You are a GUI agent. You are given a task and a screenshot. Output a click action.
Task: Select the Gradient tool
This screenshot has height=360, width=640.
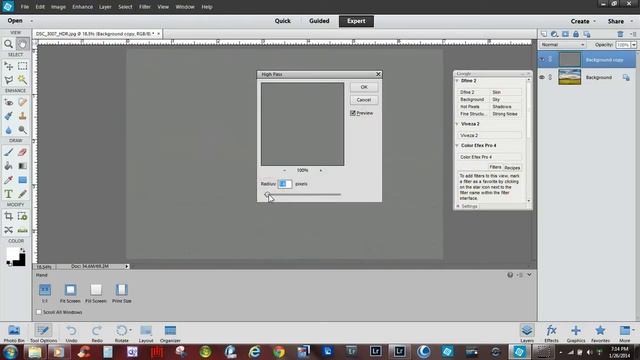pos(22,166)
